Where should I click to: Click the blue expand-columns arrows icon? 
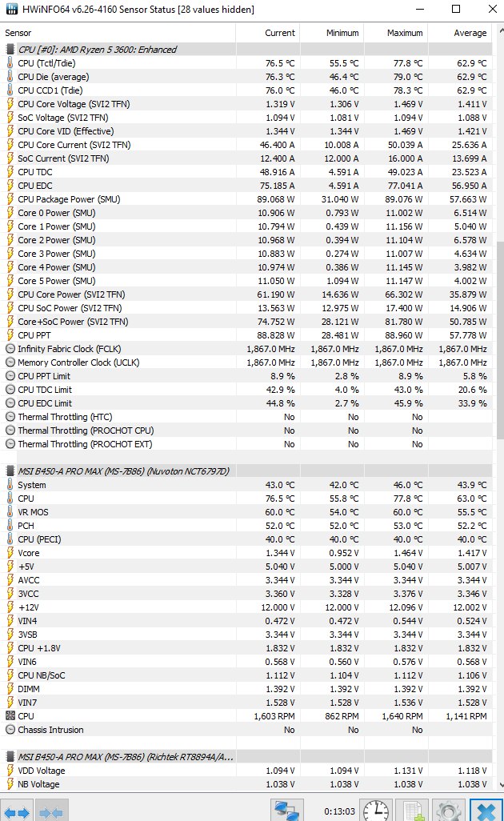[x=17, y=811]
